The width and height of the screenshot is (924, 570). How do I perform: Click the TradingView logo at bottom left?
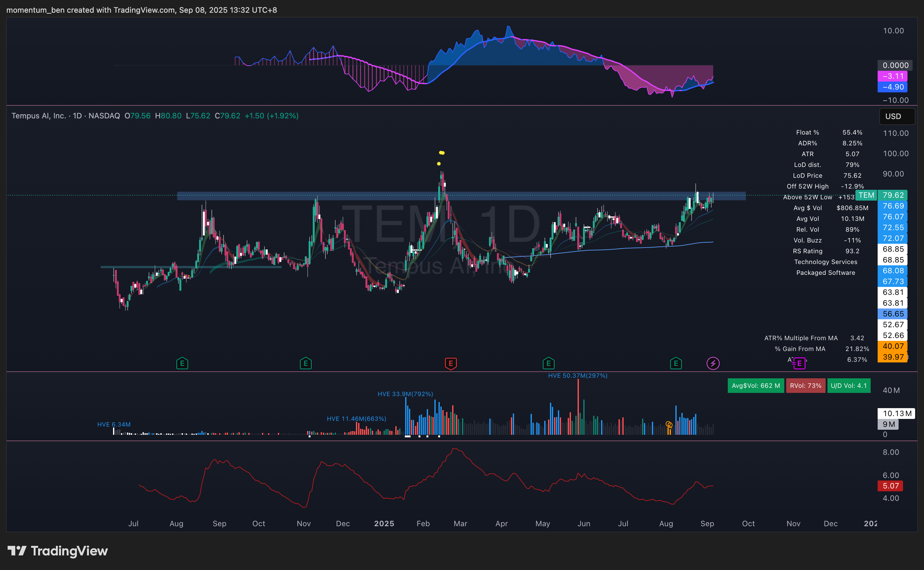[57, 551]
